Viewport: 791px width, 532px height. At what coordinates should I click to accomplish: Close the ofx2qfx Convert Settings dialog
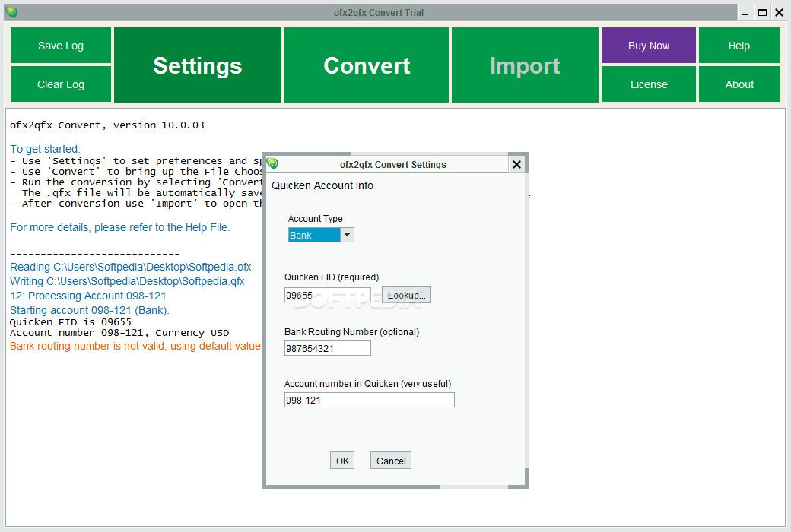pyautogui.click(x=516, y=164)
